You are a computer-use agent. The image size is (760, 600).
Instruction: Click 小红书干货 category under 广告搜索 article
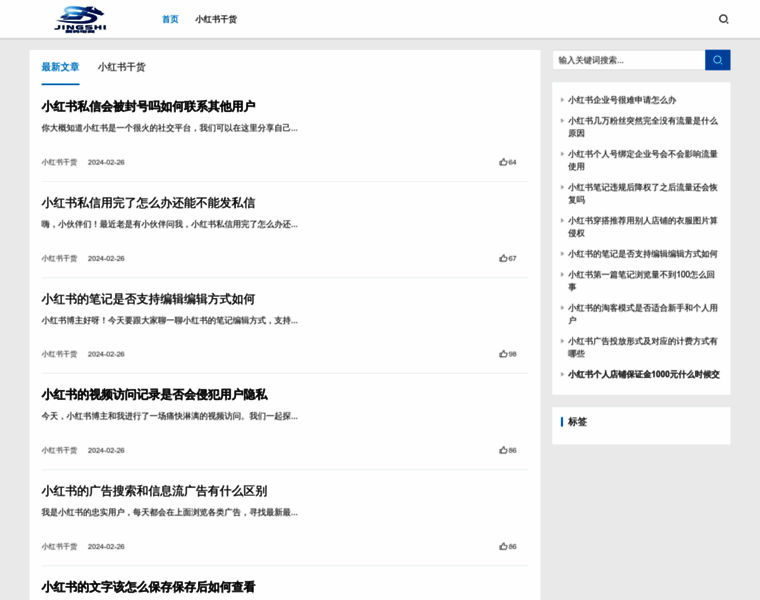pyautogui.click(x=59, y=546)
